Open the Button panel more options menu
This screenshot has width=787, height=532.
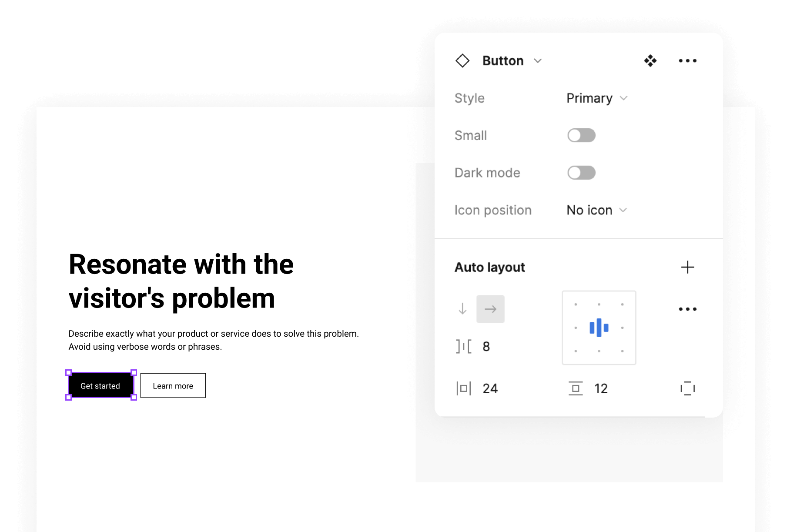click(687, 60)
